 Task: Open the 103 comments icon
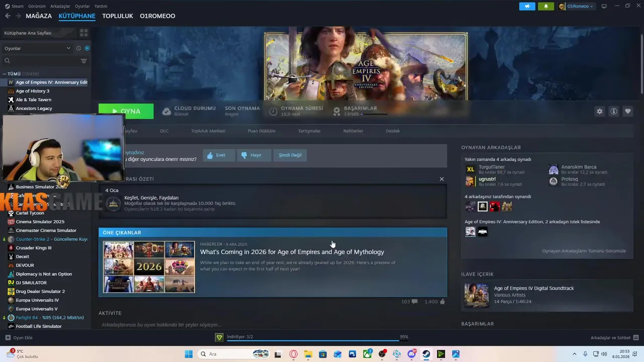pyautogui.click(x=415, y=302)
